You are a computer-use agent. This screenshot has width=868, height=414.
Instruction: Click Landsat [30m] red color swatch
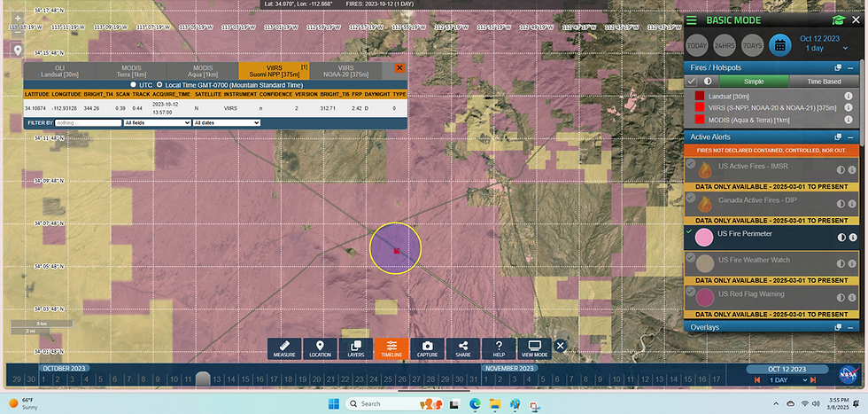pyautogui.click(x=699, y=96)
